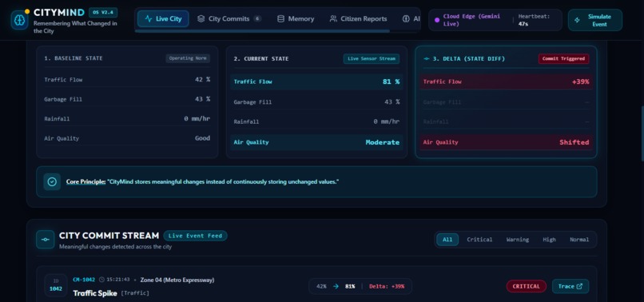Click the 42% to 81% delta pill
Viewport: 644px width, 302px height.
click(x=360, y=286)
